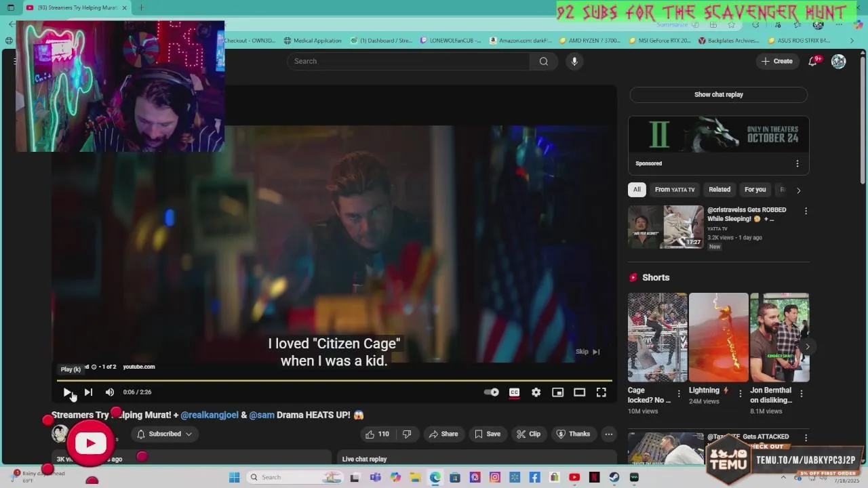Select the Related filter chip

[719, 190]
